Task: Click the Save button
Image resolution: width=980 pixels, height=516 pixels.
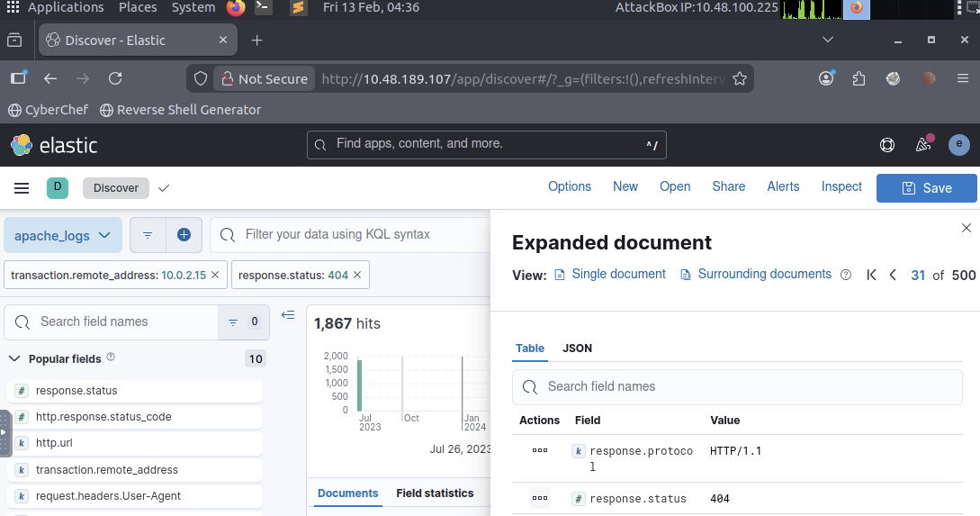Action: pos(926,187)
